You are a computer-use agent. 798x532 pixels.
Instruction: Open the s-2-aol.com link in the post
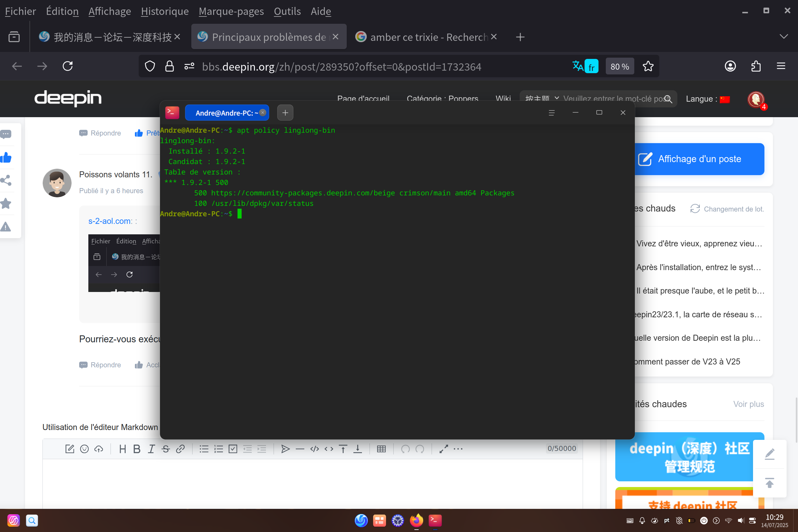point(110,221)
